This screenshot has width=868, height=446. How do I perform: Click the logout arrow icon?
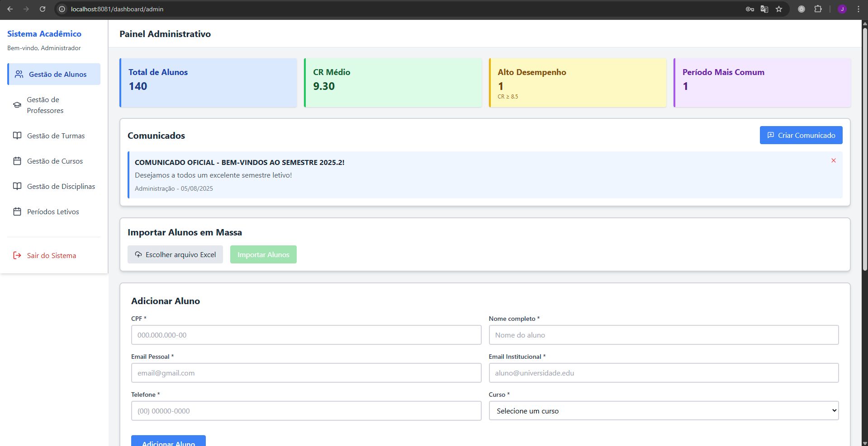(x=17, y=255)
